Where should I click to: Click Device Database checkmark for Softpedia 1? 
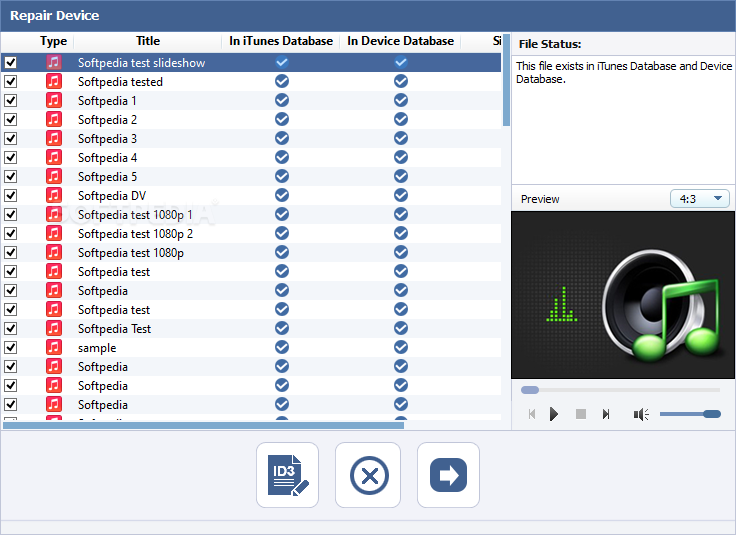click(401, 100)
